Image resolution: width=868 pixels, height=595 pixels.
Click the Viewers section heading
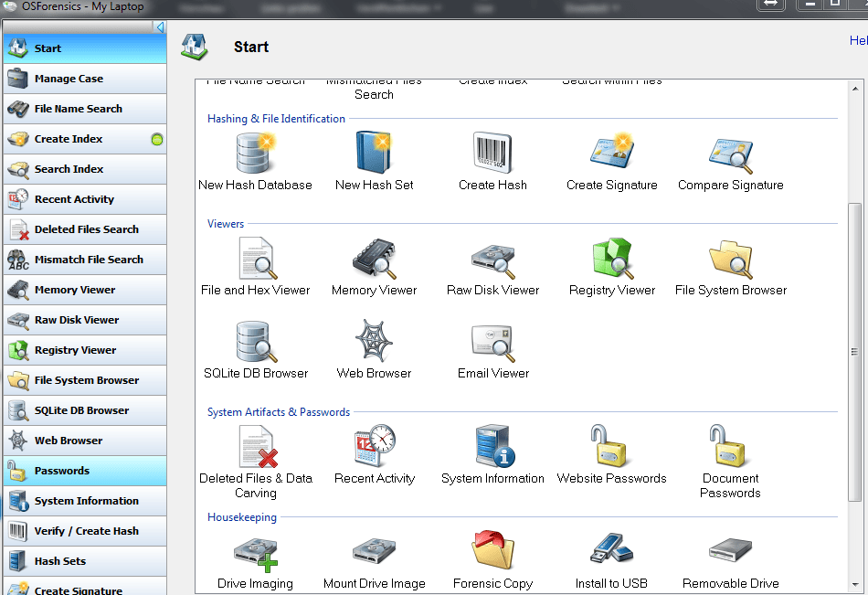click(x=226, y=224)
